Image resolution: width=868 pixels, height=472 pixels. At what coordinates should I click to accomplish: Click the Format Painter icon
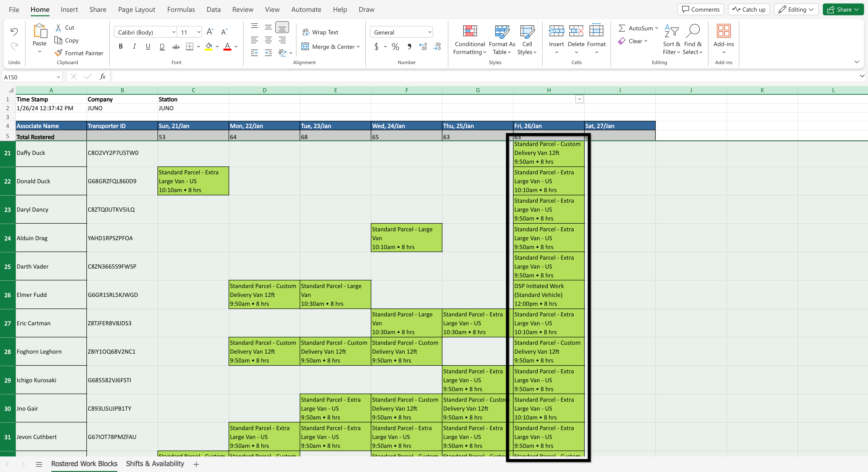(x=58, y=53)
